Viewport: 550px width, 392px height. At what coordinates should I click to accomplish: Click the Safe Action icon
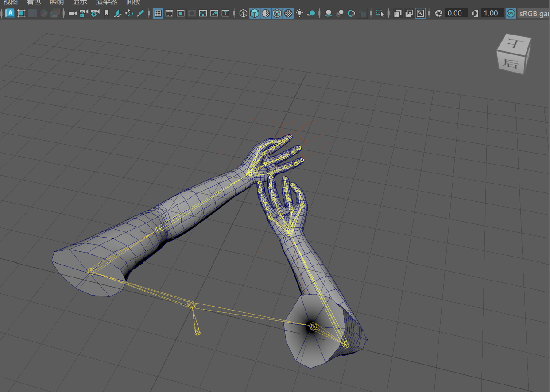click(214, 13)
